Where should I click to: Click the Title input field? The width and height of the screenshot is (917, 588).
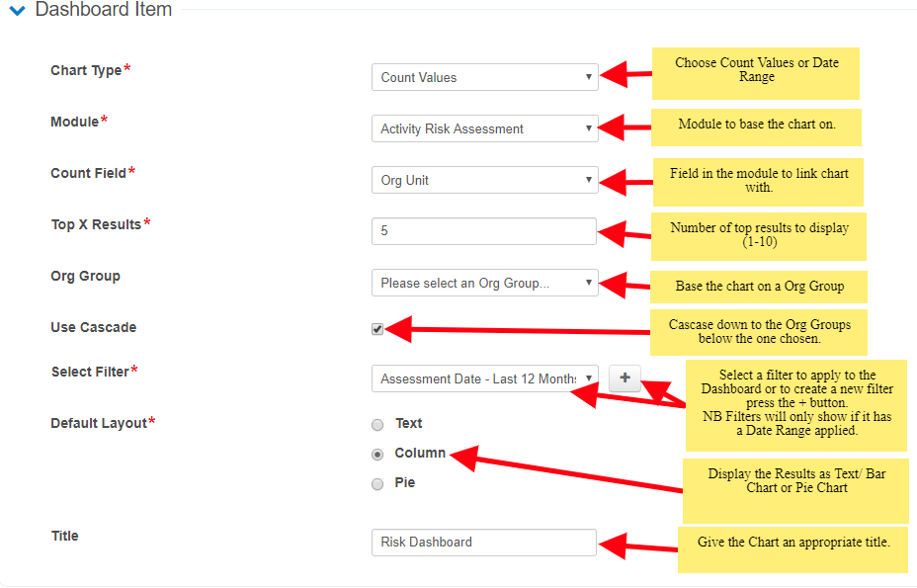(x=484, y=542)
